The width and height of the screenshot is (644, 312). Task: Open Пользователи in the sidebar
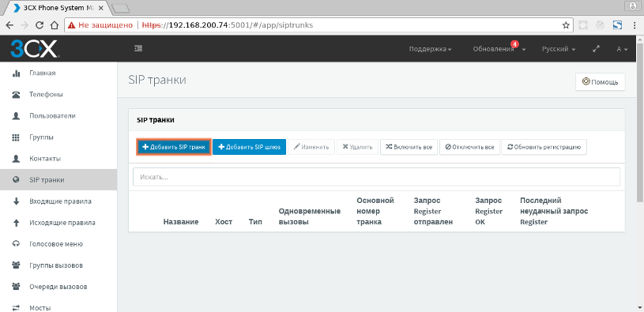[x=58, y=116]
